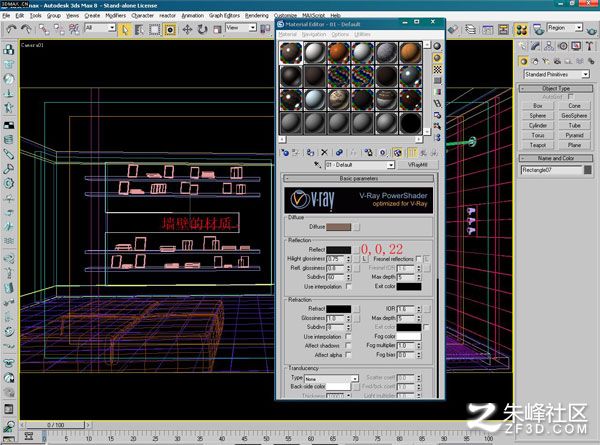Click the 0 / 100 time slider
This screenshot has width=600, height=445.
tap(55, 425)
